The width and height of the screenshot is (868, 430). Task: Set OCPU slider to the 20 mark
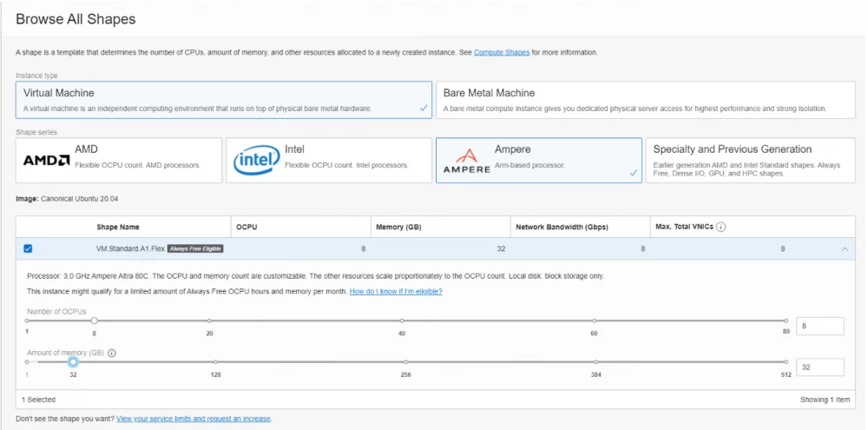click(209, 321)
